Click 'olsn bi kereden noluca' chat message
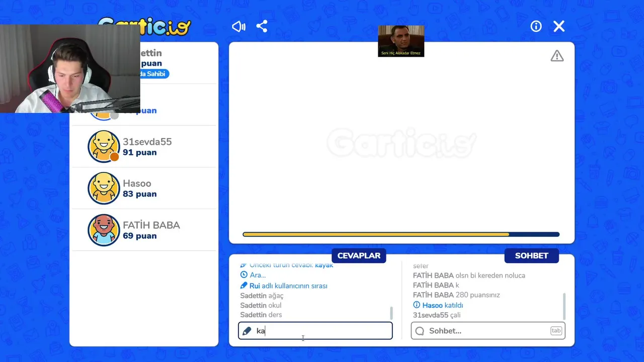644x362 pixels. click(469, 276)
